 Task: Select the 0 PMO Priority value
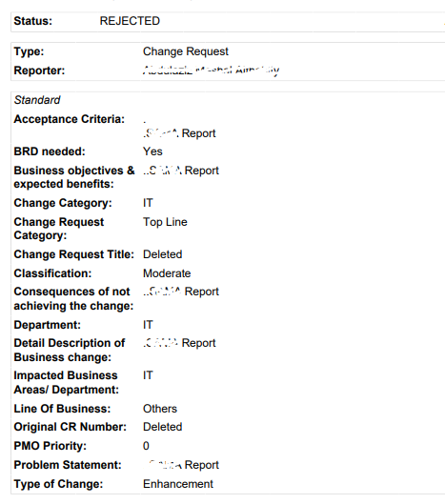[x=146, y=446]
